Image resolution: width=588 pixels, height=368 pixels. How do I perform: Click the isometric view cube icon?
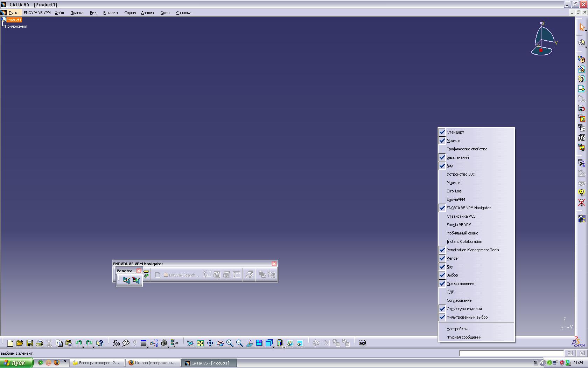coord(269,343)
